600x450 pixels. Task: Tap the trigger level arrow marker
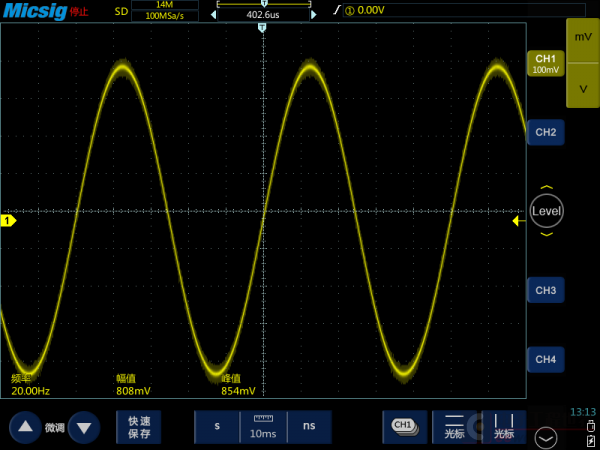[518, 221]
